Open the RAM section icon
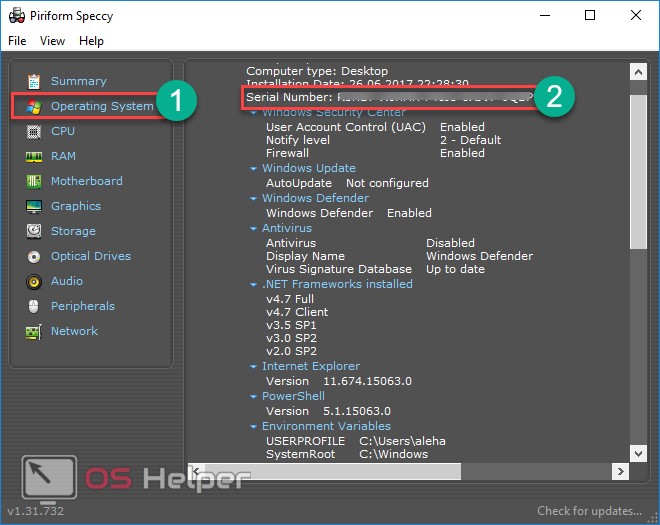This screenshot has width=660, height=525. coord(34,156)
